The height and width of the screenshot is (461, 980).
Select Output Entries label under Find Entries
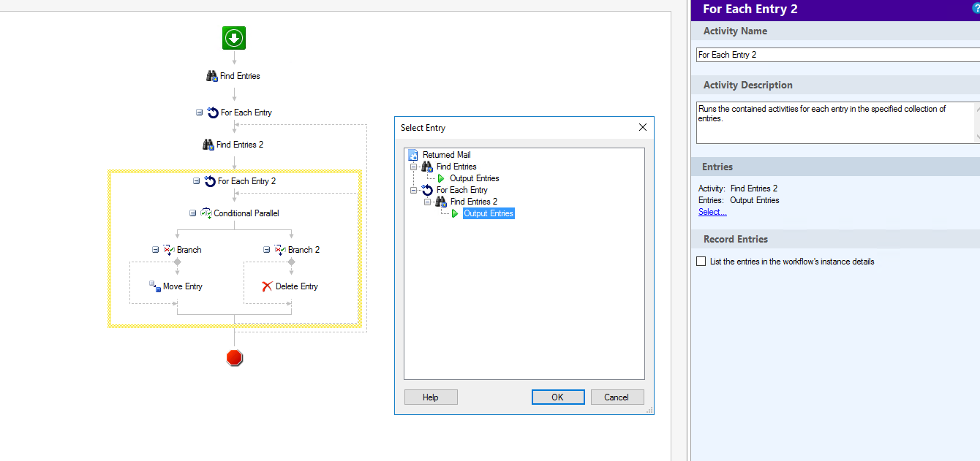pyautogui.click(x=475, y=178)
